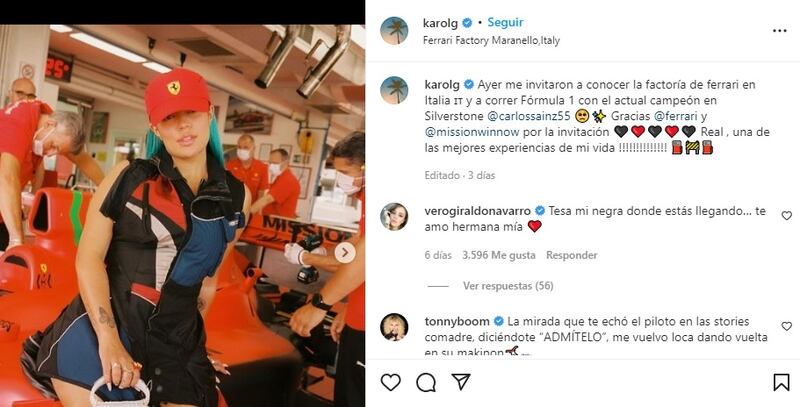Screen dimensions: 800x407
Task: Go to the next photo with the arrow
Action: coord(345,252)
